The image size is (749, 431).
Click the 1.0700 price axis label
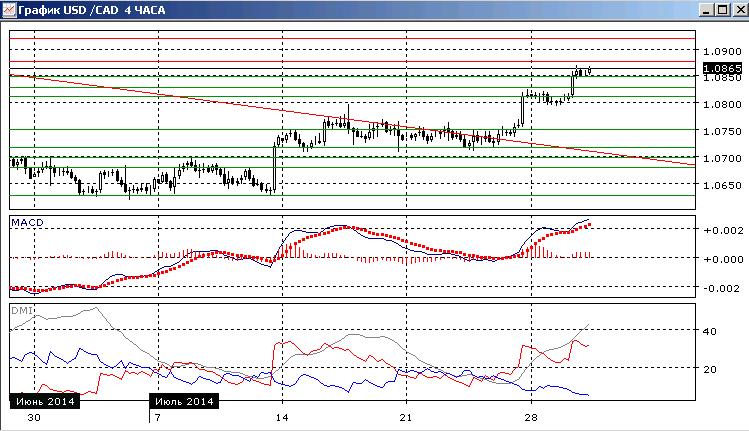[x=722, y=158]
